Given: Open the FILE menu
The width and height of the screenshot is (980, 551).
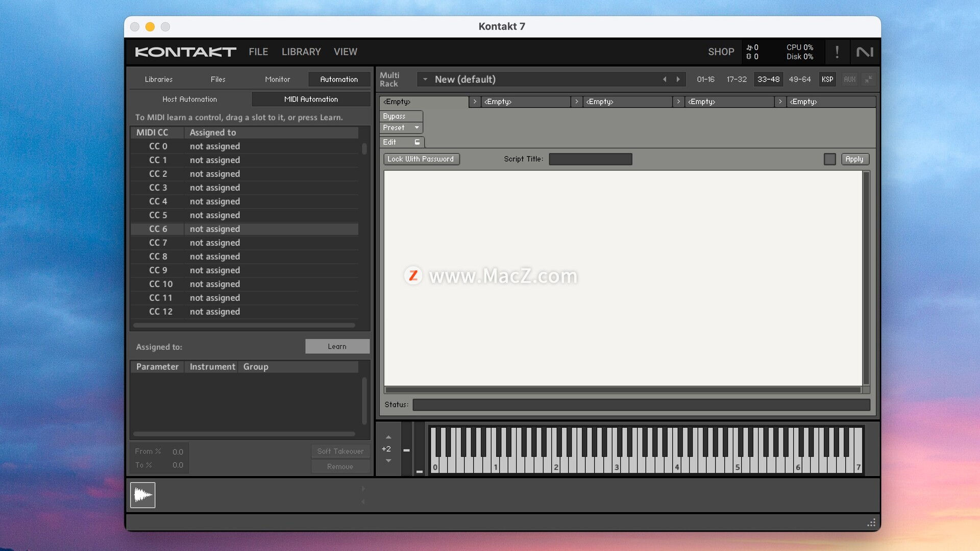Looking at the screenshot, I should 258,52.
